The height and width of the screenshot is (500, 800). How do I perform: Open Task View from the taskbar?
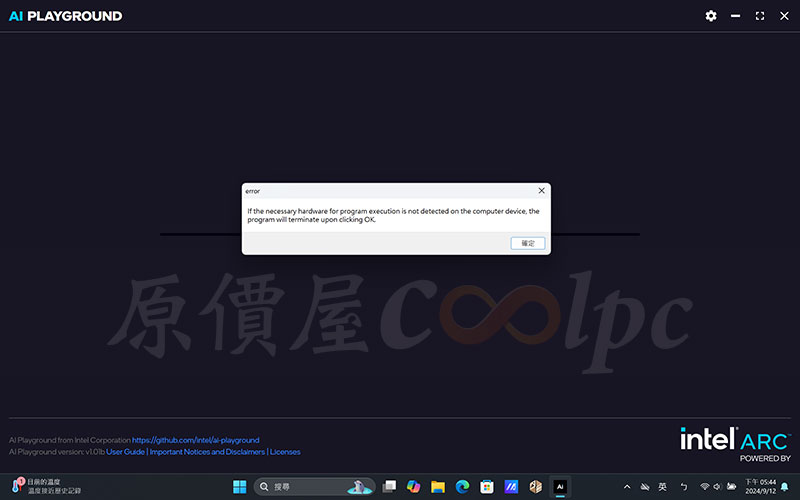tap(389, 487)
